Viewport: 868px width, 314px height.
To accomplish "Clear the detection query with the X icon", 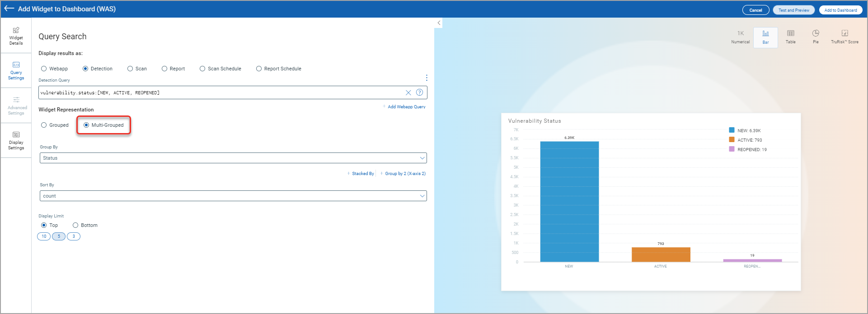I will (408, 92).
